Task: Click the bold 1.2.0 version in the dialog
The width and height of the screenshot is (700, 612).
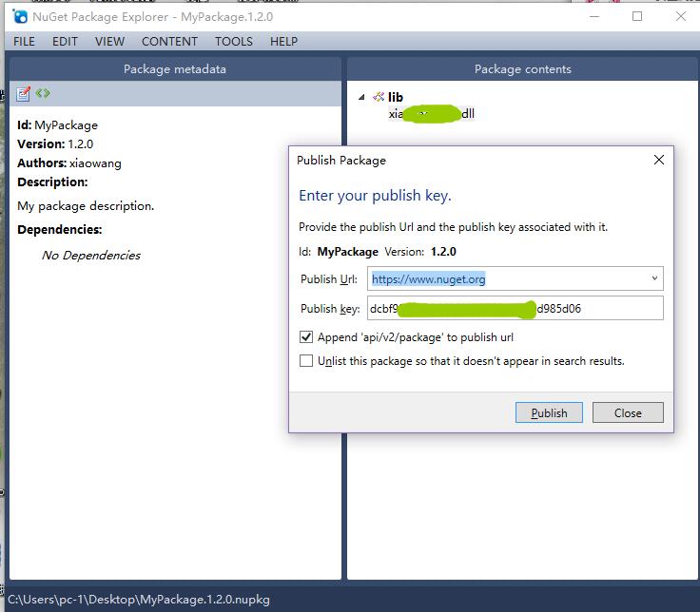Action: click(443, 252)
